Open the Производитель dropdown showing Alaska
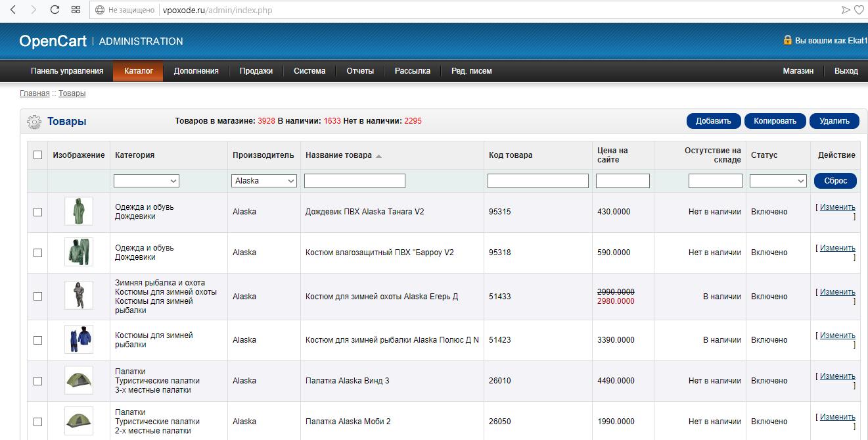Viewport: 868px width, 440px height. [x=264, y=181]
